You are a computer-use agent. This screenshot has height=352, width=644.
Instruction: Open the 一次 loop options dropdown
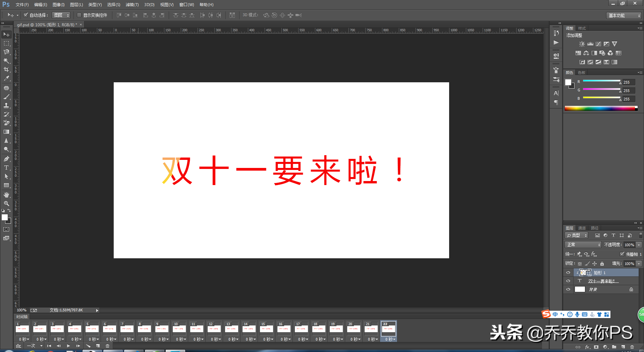coord(35,346)
